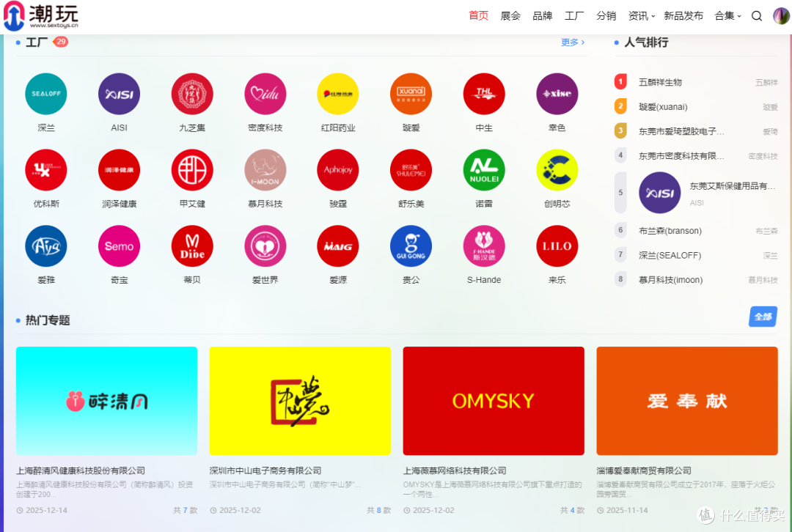
Task: Open the 密度科技 Midu logo
Action: (265, 94)
